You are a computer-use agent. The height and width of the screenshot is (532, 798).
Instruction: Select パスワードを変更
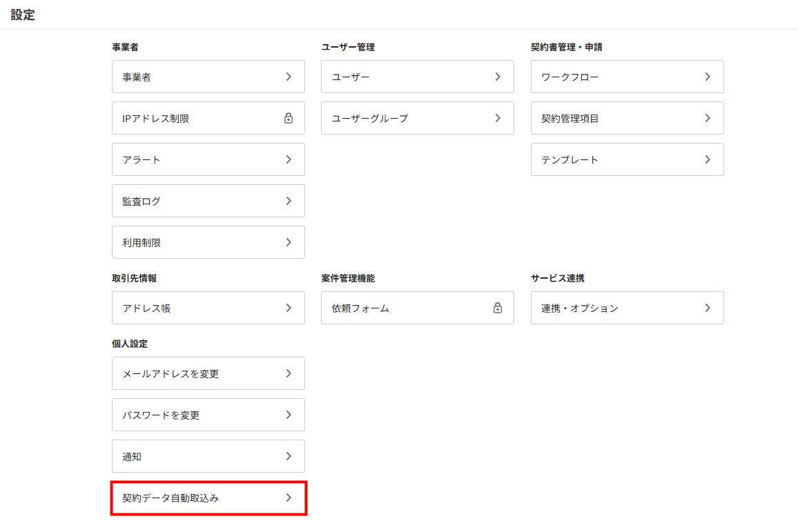click(208, 415)
